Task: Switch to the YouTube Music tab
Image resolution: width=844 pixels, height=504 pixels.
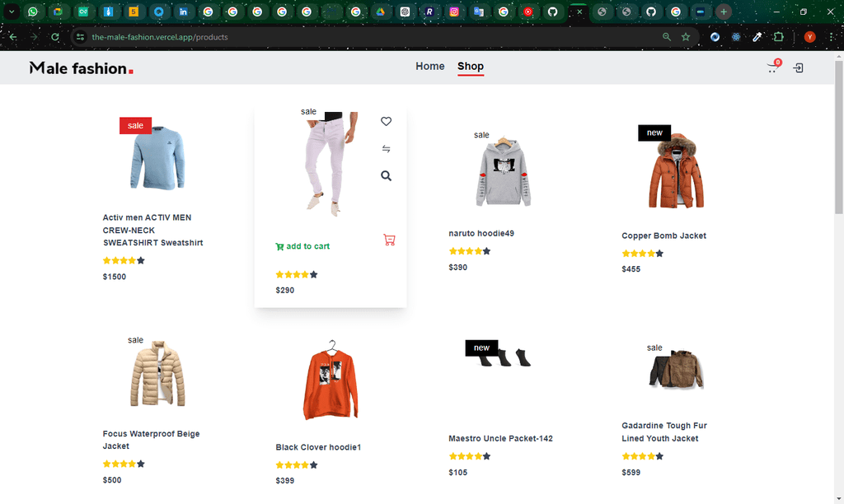Action: 528,12
